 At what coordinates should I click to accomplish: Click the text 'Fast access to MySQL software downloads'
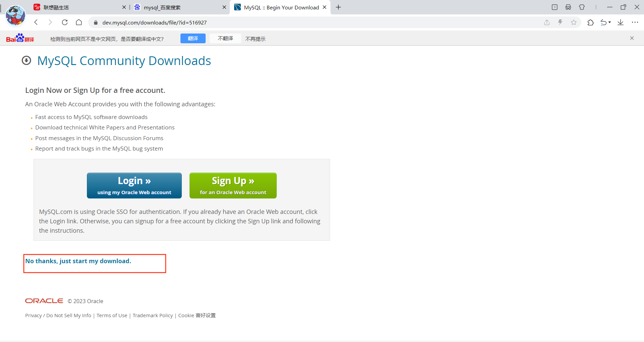pos(91,117)
